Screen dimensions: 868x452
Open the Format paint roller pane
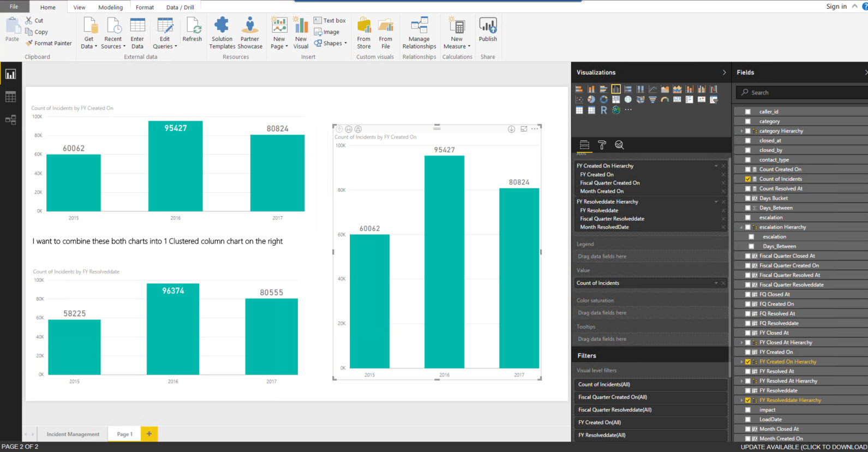click(x=602, y=145)
